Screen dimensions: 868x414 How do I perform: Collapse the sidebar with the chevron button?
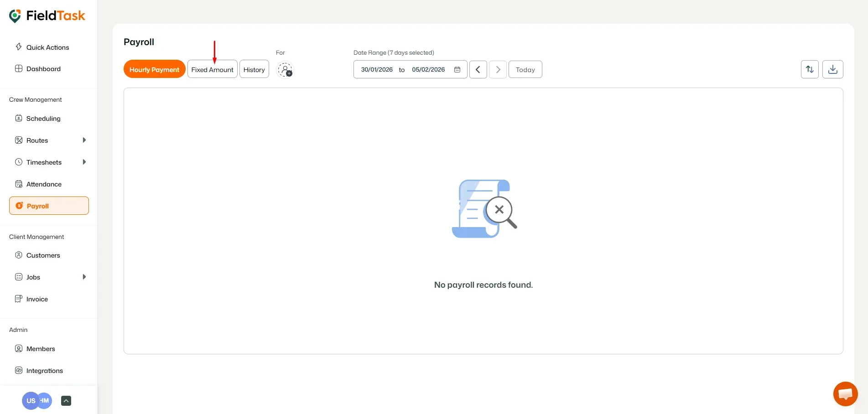[x=66, y=401]
